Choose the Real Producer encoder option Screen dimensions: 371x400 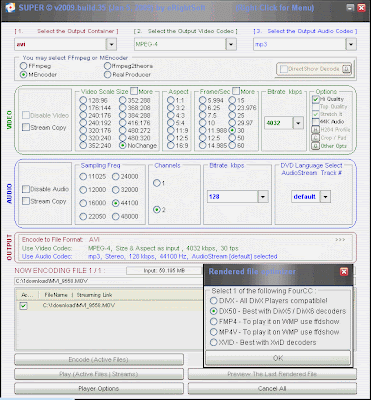coord(107,75)
